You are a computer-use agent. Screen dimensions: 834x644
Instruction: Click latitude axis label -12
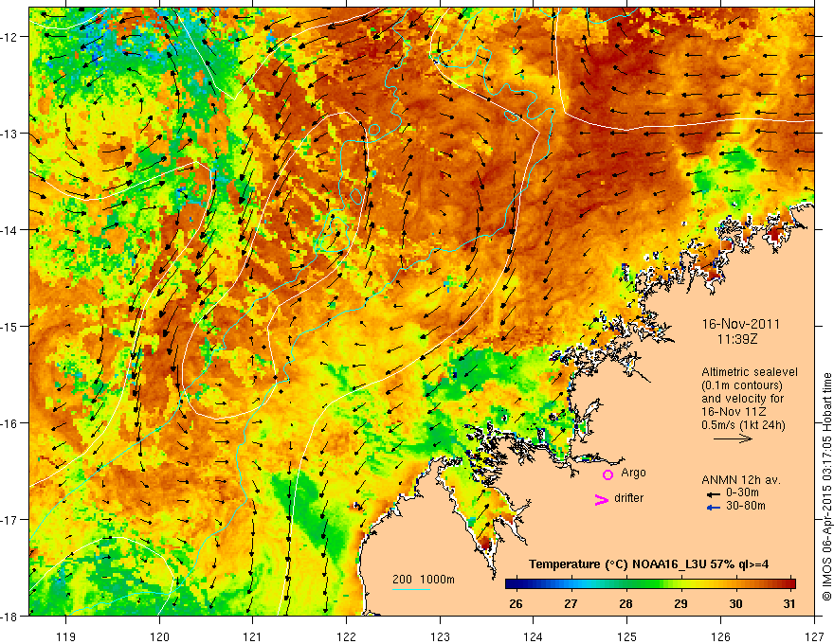(x=11, y=37)
